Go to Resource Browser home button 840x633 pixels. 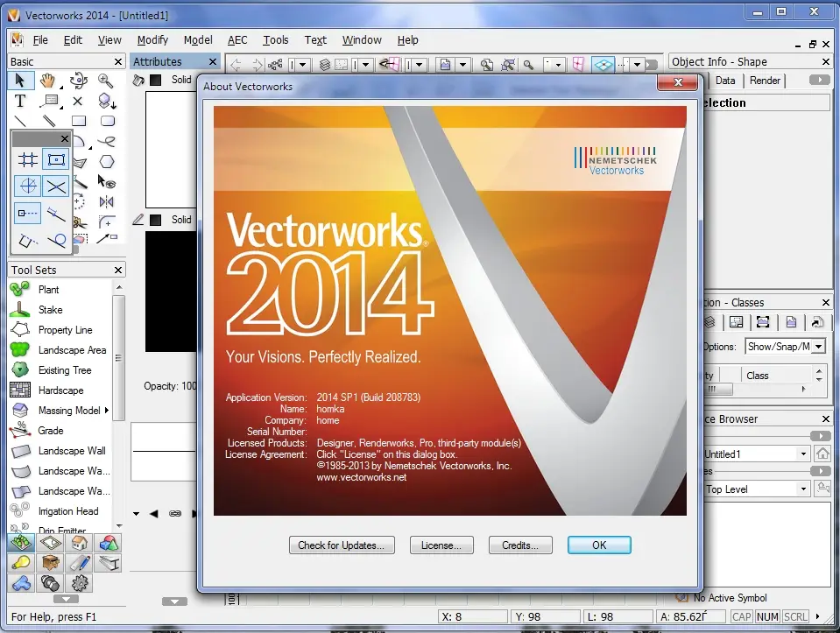tap(822, 454)
